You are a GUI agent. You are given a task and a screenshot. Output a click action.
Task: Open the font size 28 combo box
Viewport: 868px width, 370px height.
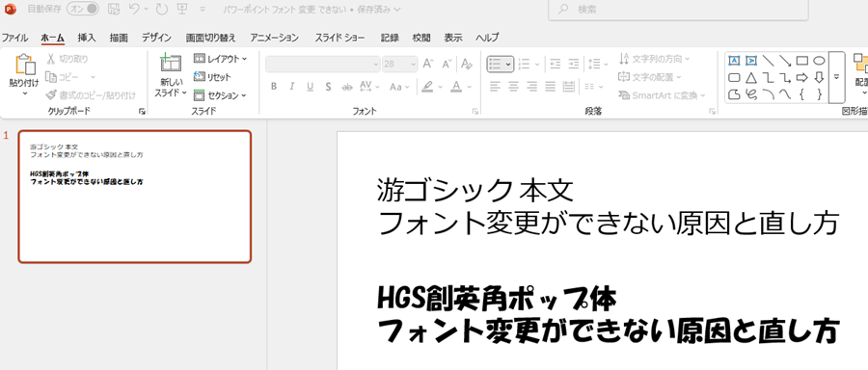click(x=400, y=65)
